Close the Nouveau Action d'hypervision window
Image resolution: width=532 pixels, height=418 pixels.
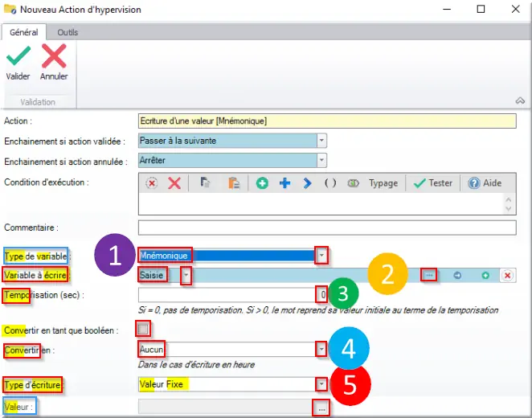pyautogui.click(x=516, y=9)
